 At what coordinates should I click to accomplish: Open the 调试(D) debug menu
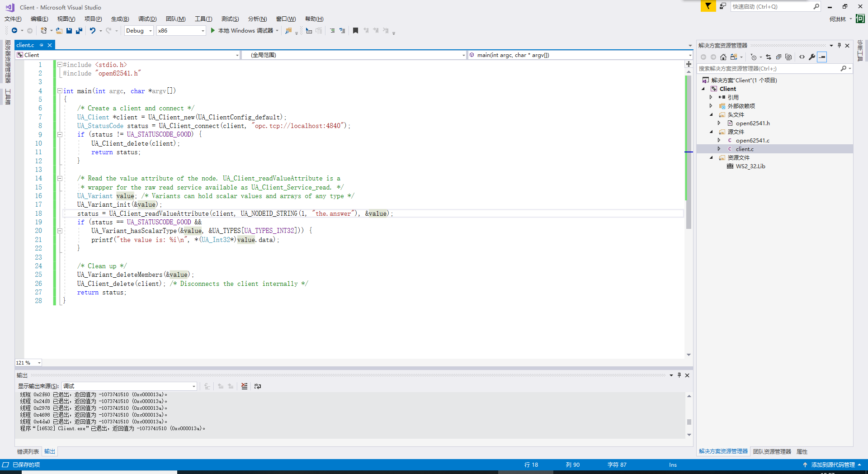pyautogui.click(x=147, y=19)
